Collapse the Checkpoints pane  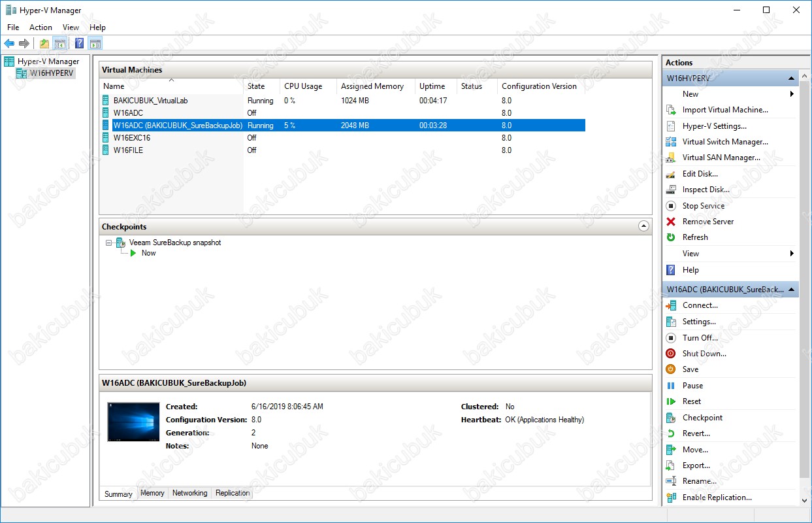coord(643,226)
